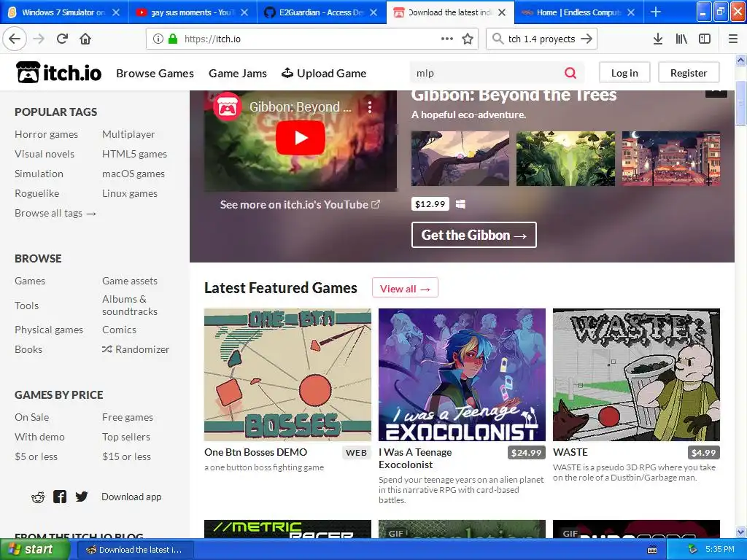Close the E2Guardian tab
Viewport: 747px width, 560px height.
coord(373,12)
